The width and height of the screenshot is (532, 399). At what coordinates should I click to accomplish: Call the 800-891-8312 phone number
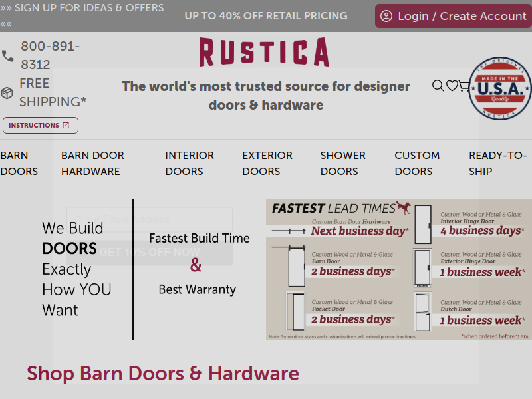point(51,55)
